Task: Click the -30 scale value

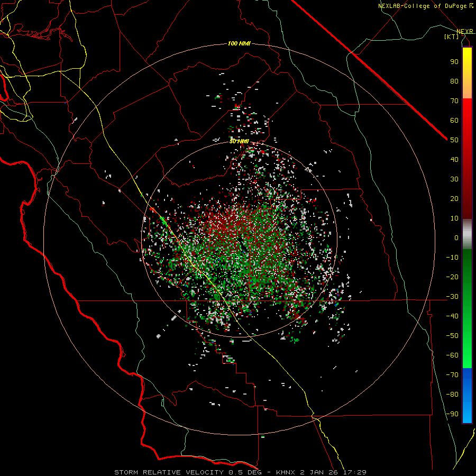Action: (x=452, y=297)
